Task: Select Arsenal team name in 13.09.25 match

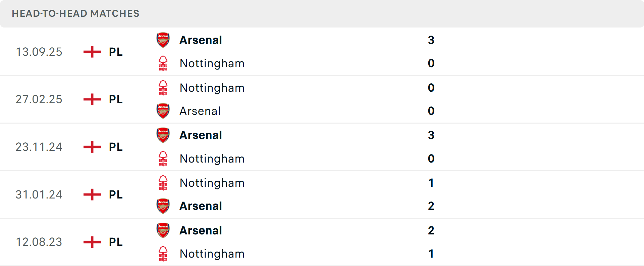Action: pyautogui.click(x=201, y=40)
